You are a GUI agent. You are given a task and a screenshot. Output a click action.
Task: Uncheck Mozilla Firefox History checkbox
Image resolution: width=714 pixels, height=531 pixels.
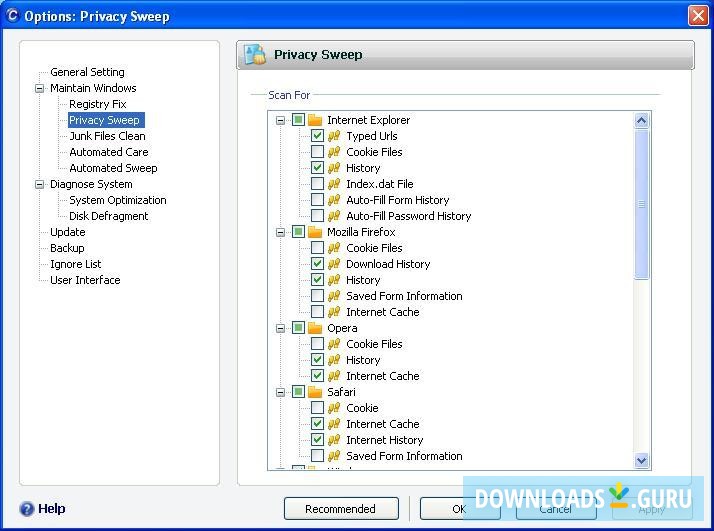317,280
